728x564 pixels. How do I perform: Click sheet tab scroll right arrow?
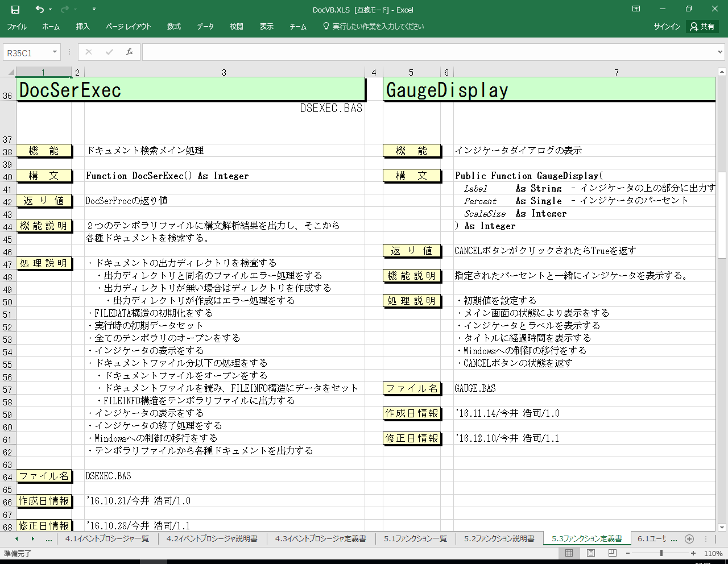32,538
